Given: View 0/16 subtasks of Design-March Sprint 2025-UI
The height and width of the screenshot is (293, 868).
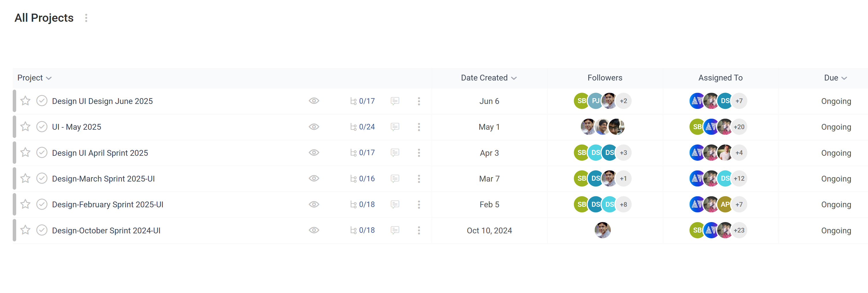Looking at the screenshot, I should point(362,179).
